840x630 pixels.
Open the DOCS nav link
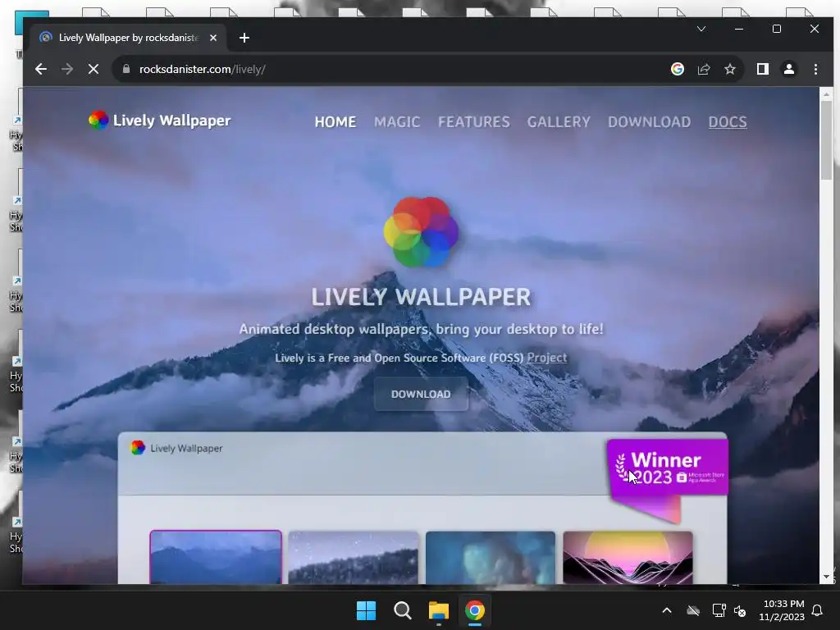(728, 121)
